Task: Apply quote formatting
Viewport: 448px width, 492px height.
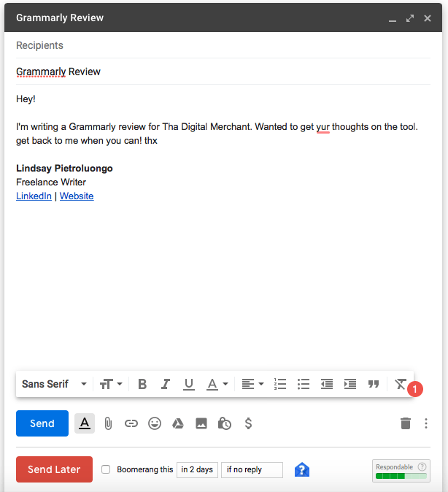Action: click(x=374, y=384)
